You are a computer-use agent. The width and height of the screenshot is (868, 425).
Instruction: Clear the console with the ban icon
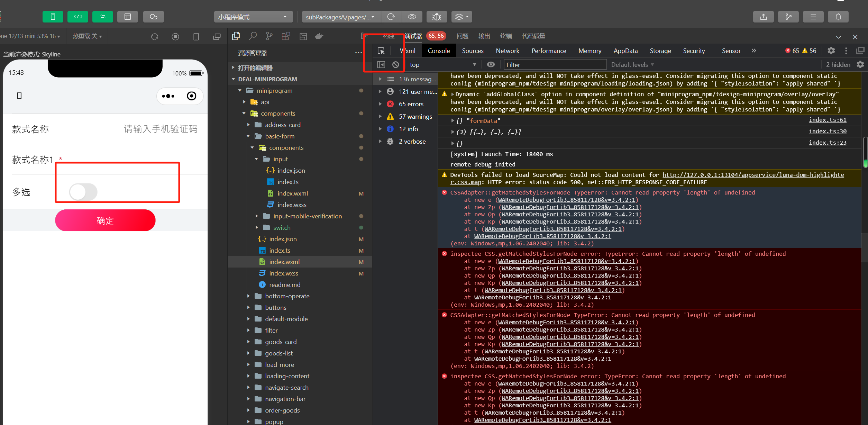point(396,65)
